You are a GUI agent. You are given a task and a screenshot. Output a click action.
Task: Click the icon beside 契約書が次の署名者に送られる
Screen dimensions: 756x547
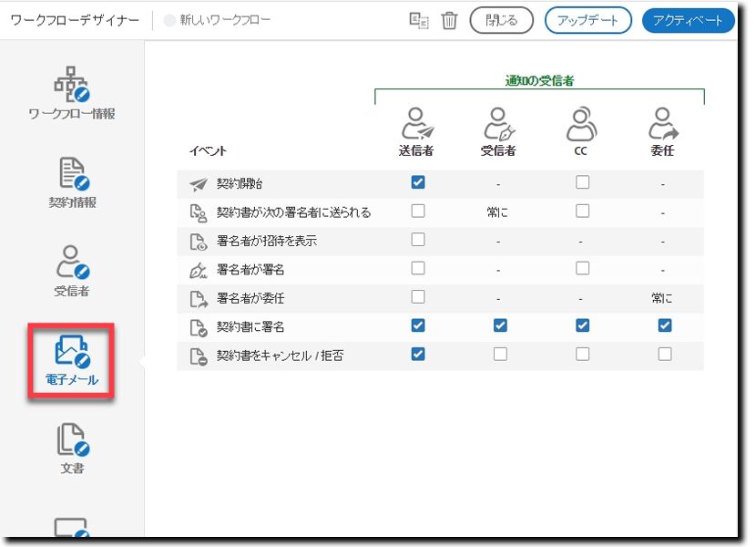pos(199,213)
